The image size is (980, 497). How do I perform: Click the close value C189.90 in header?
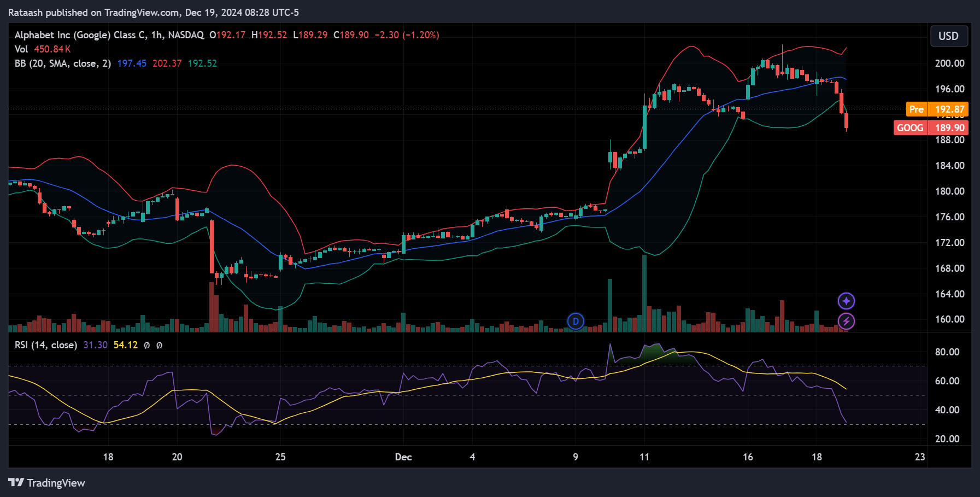pyautogui.click(x=351, y=35)
